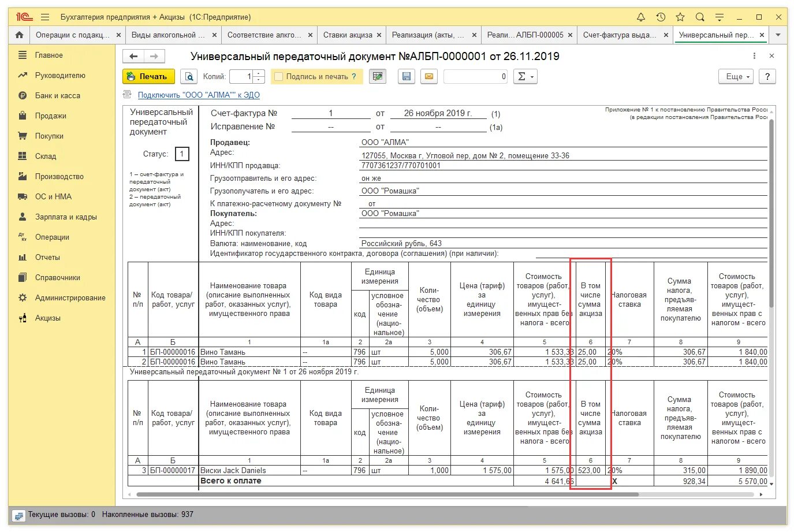Click help question mark next to Подпись и печать
The image size is (794, 532).
point(354,76)
